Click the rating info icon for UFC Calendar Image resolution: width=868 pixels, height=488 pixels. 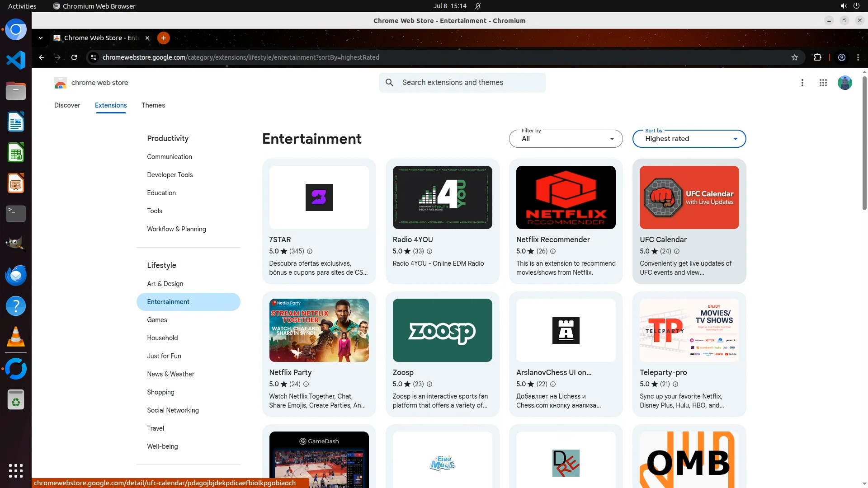click(x=677, y=251)
